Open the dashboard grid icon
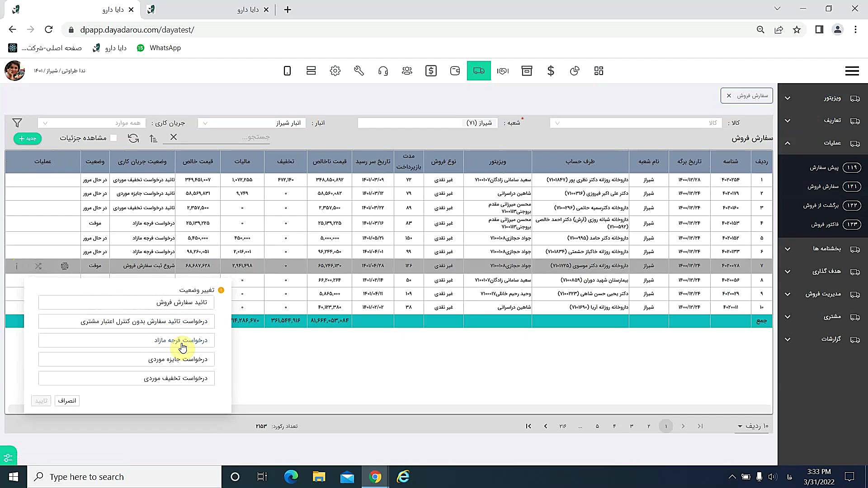 599,70
